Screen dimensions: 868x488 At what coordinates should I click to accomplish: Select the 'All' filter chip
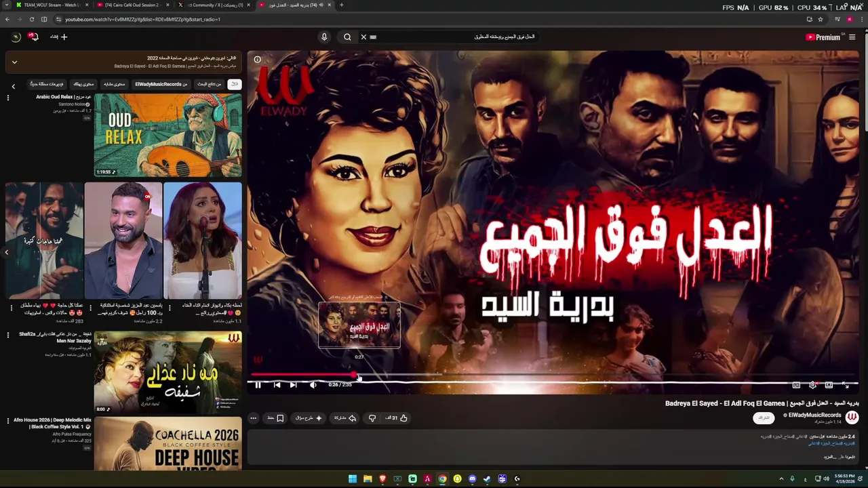click(234, 84)
